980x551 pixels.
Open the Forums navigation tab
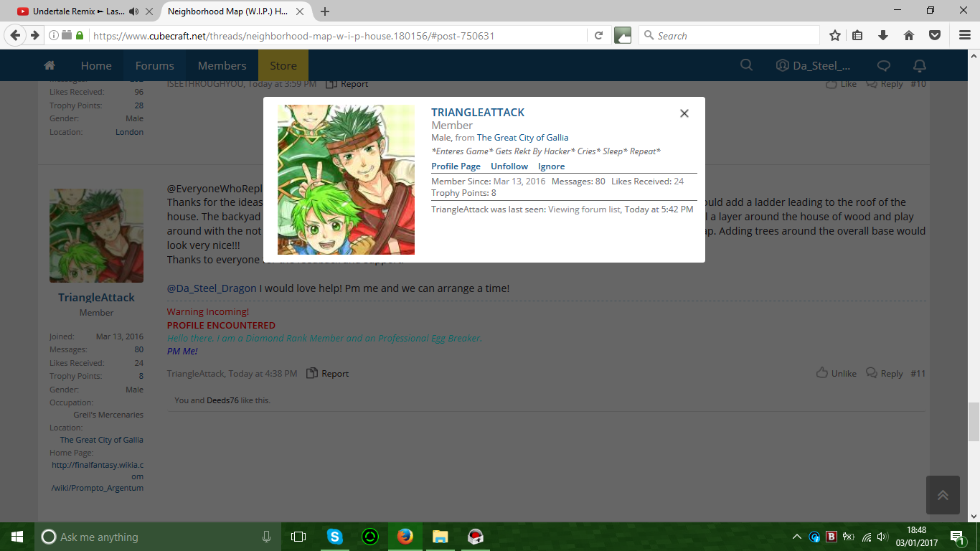click(x=155, y=65)
